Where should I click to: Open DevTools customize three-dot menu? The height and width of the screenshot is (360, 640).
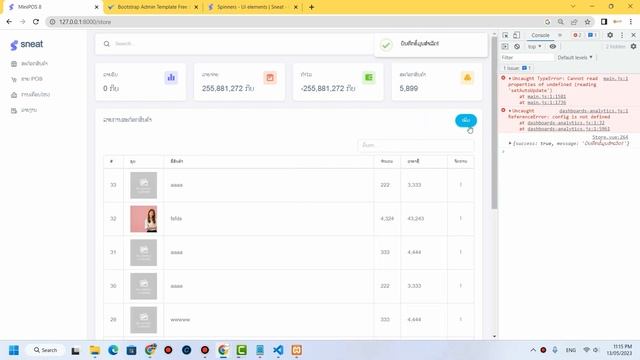622,35
